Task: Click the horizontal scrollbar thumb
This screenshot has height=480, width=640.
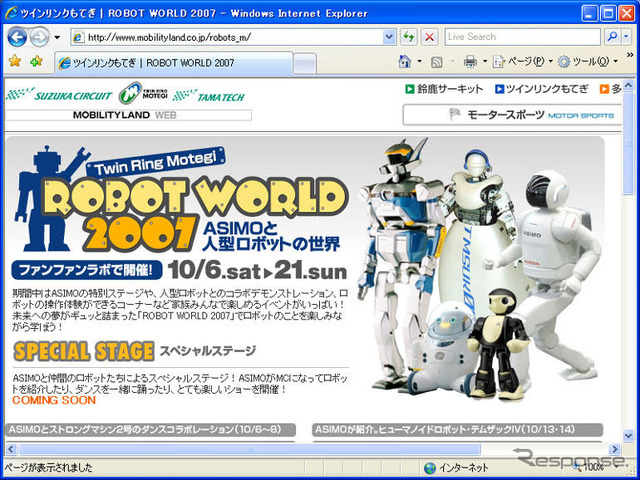Action: point(249,449)
